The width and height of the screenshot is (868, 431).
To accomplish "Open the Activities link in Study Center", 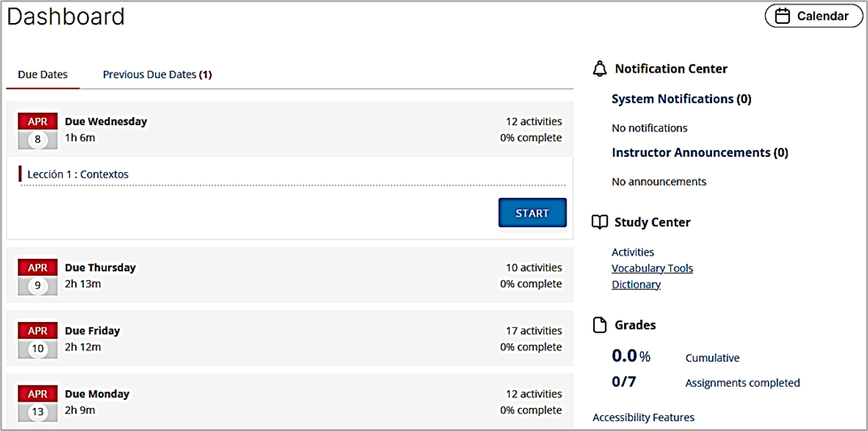I will pyautogui.click(x=633, y=252).
